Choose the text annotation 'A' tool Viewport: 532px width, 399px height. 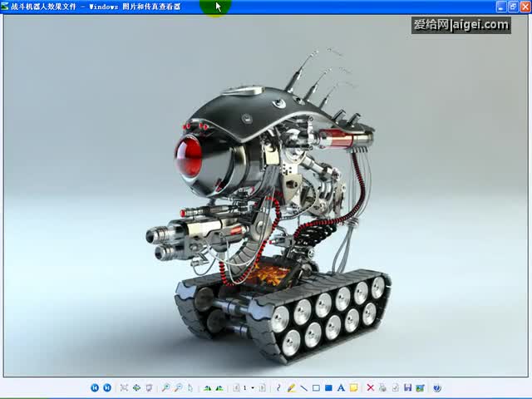pos(341,388)
